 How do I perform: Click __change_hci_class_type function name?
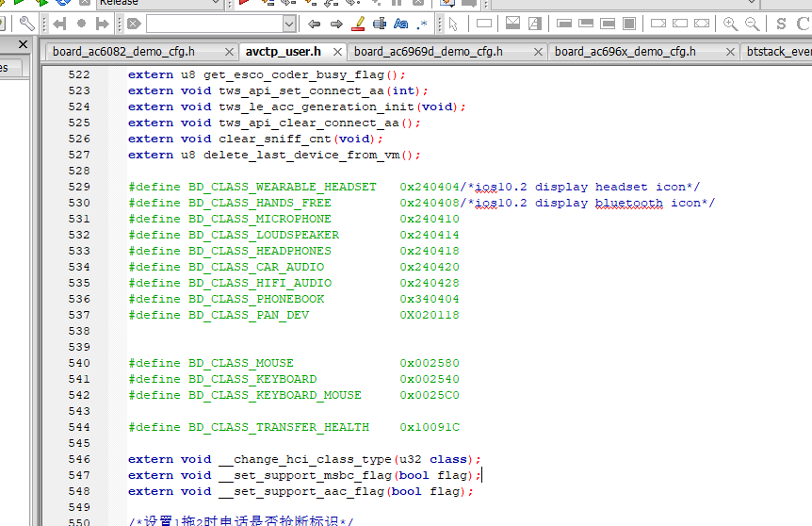click(x=304, y=460)
